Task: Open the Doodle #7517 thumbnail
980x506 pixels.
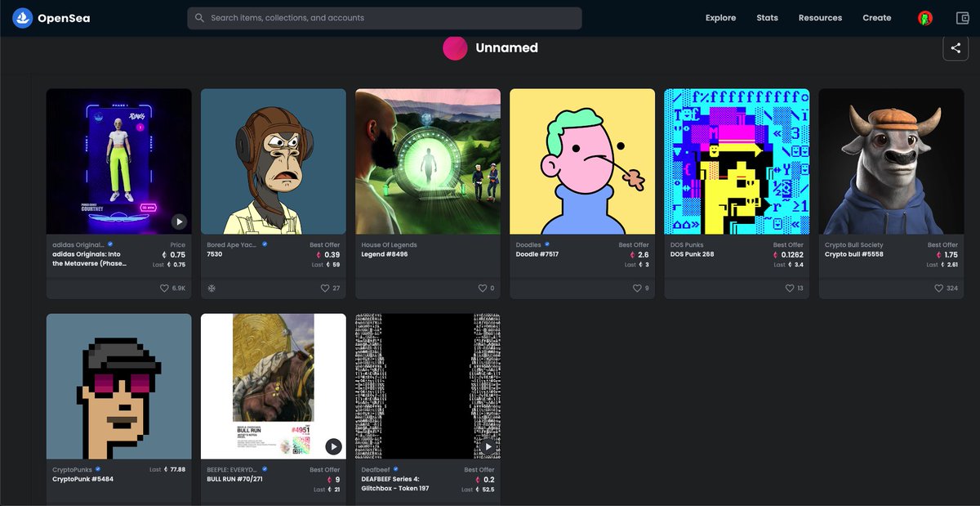Action: [x=582, y=162]
